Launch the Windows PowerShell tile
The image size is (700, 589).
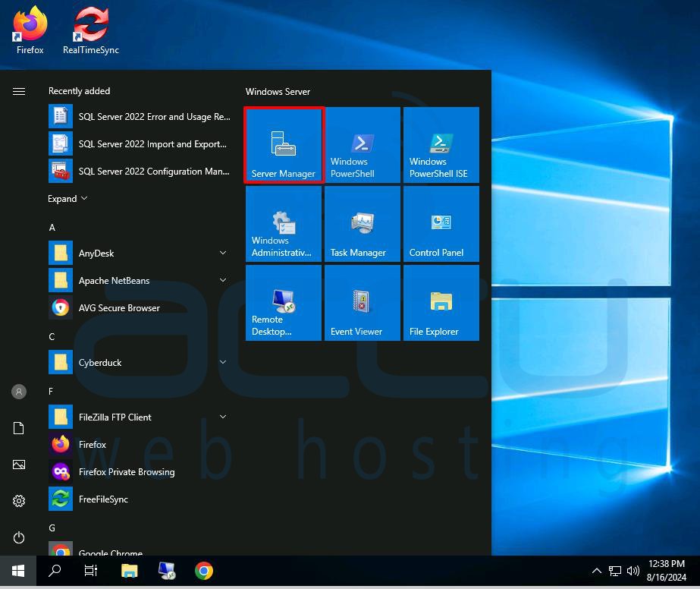coord(363,145)
